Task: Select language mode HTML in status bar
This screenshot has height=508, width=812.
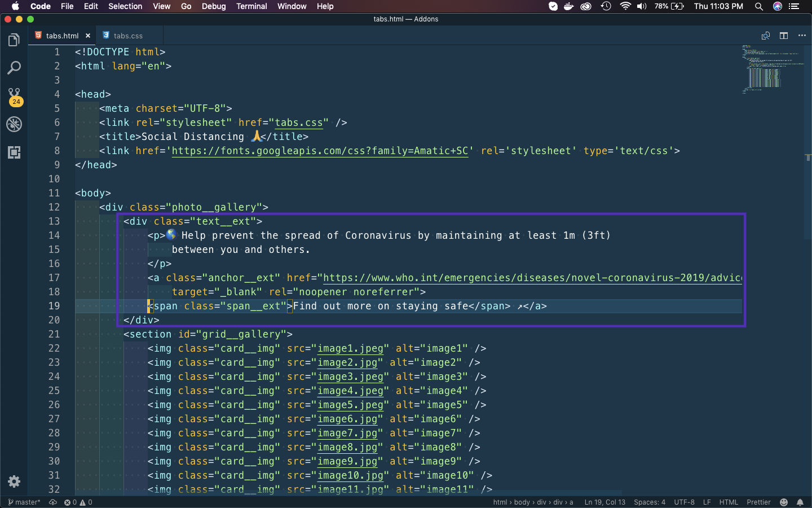Action: pos(729,502)
